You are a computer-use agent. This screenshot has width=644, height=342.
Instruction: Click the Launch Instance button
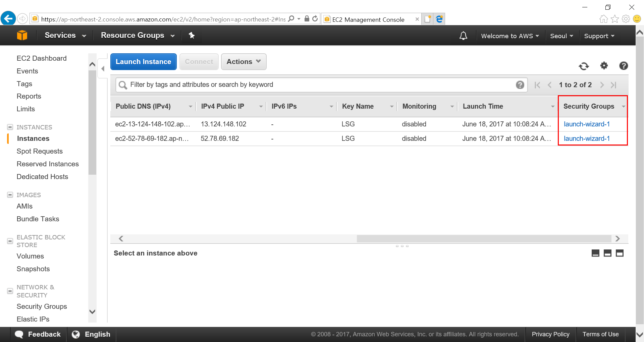click(x=144, y=62)
